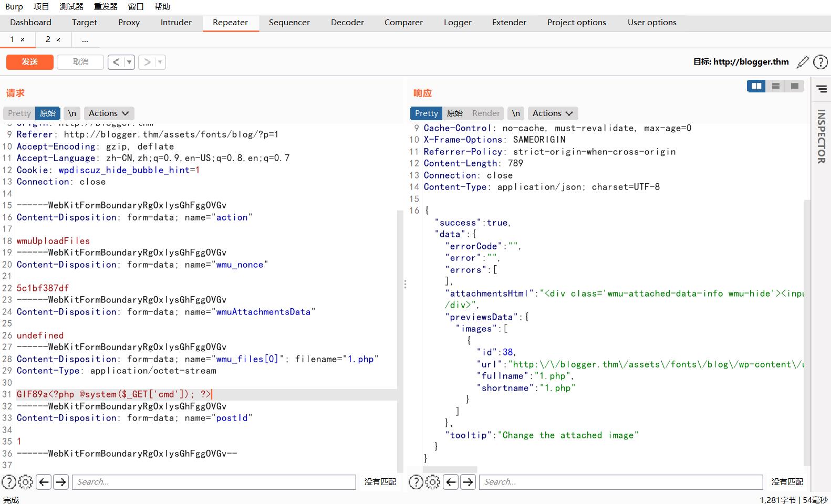Open the 项目 menu
831x504 pixels.
(41, 7)
